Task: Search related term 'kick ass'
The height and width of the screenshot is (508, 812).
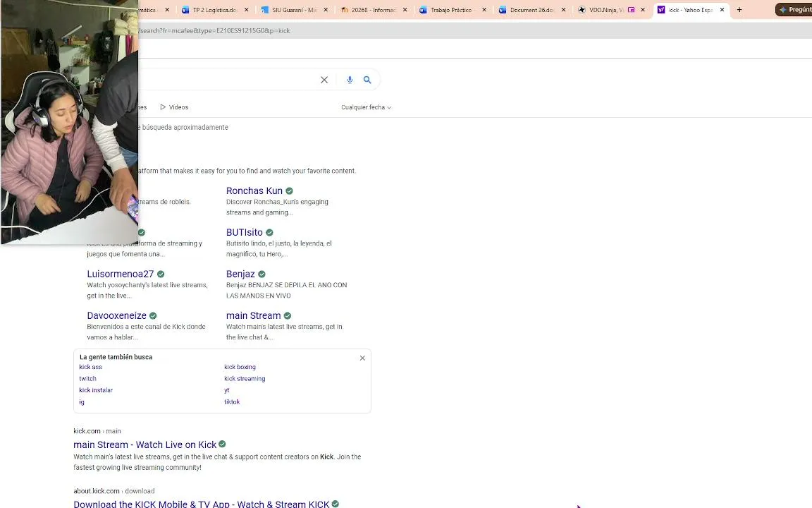Action: (90, 367)
